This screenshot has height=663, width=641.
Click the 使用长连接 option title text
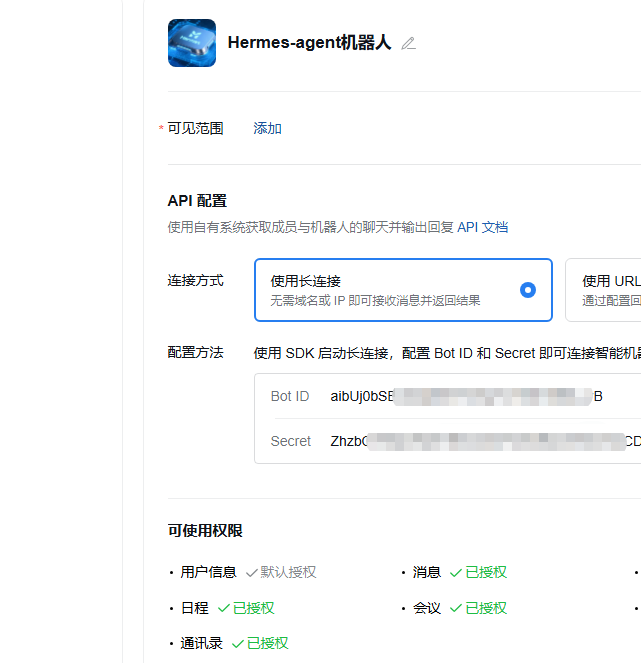click(x=313, y=281)
